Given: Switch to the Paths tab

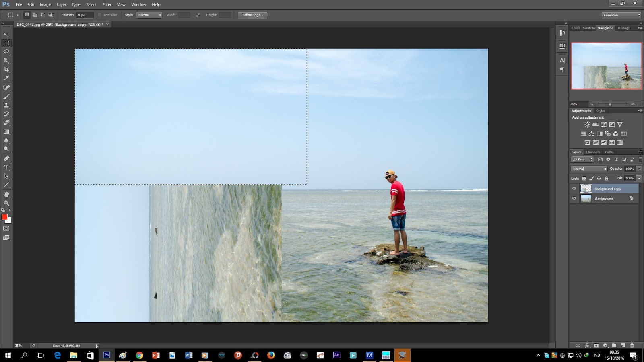Looking at the screenshot, I should click(x=609, y=152).
